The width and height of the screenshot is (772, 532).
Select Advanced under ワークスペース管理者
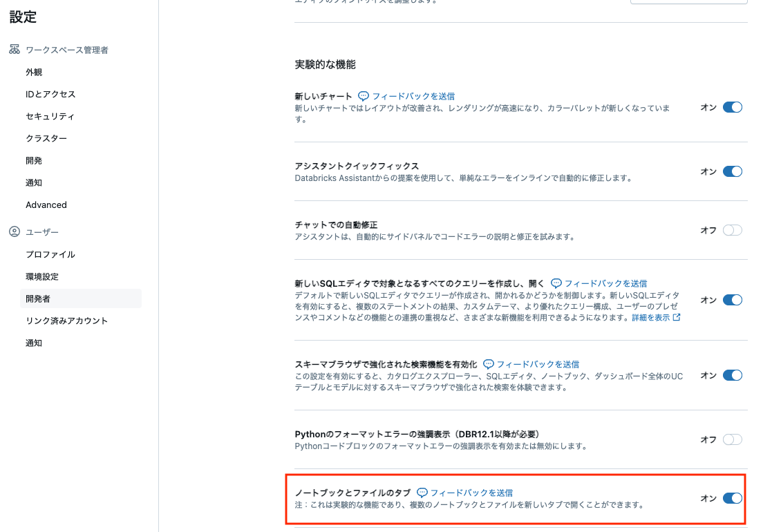click(46, 205)
